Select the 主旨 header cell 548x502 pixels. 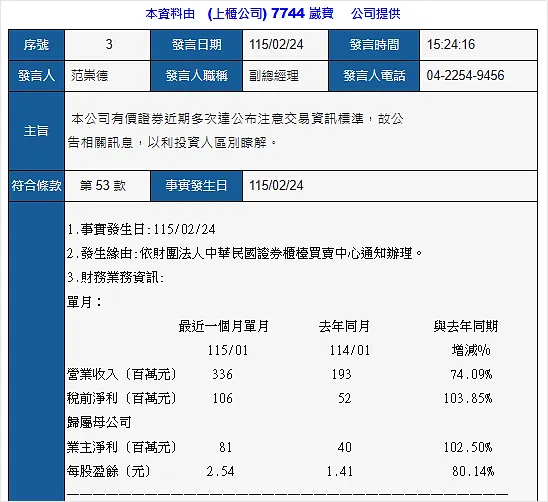tap(36, 131)
